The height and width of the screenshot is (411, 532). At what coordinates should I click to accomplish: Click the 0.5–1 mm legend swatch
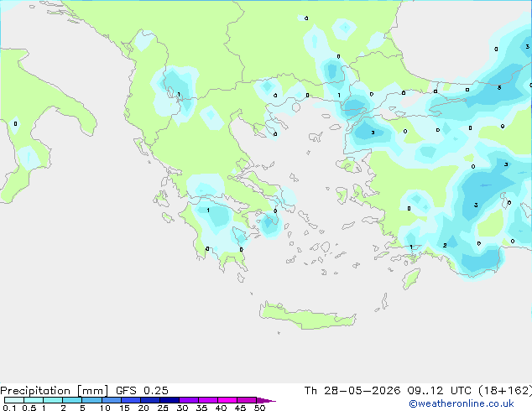(x=34, y=400)
